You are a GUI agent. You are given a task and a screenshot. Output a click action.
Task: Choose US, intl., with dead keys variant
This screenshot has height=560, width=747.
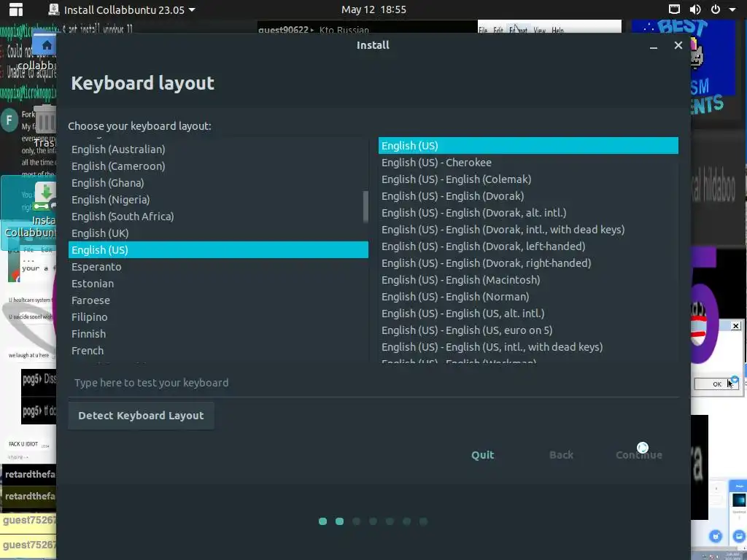pos(528,346)
